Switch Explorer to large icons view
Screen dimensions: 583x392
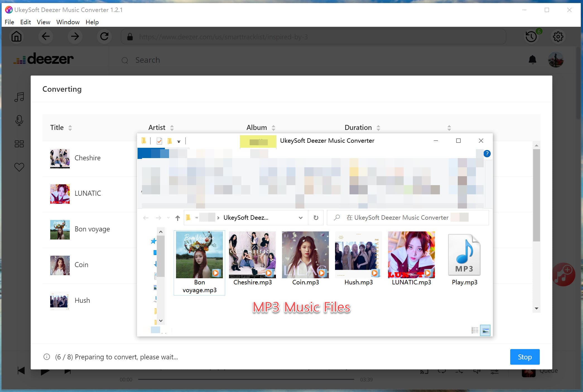(x=485, y=331)
